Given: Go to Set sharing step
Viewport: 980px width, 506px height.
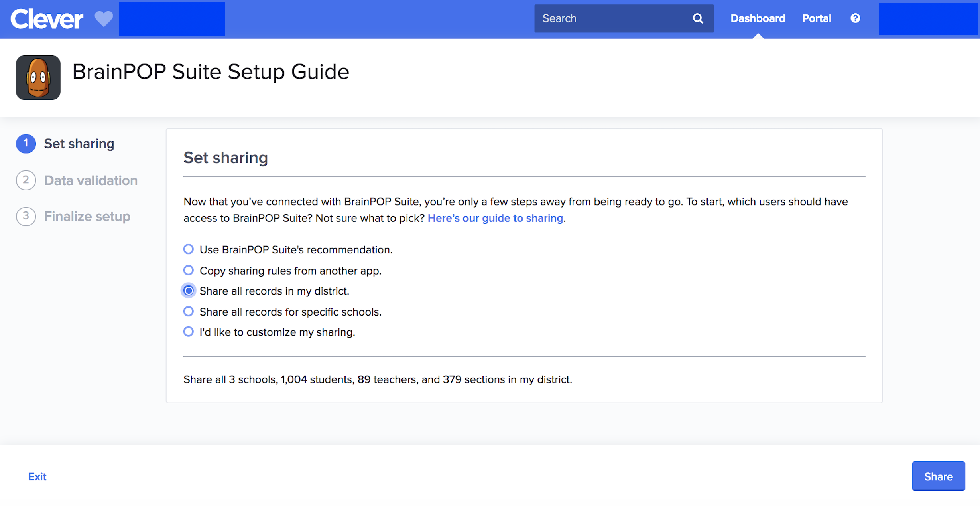Looking at the screenshot, I should coord(79,144).
